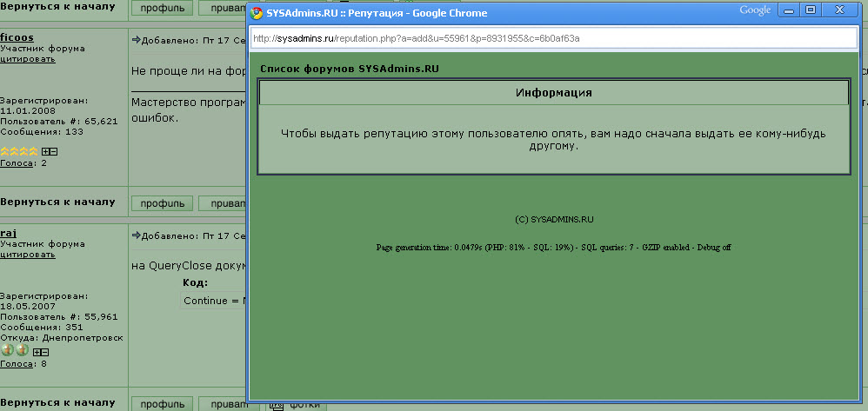Click 'Код:' label in raj's post
This screenshot has width=868, height=411.
pos(196,283)
